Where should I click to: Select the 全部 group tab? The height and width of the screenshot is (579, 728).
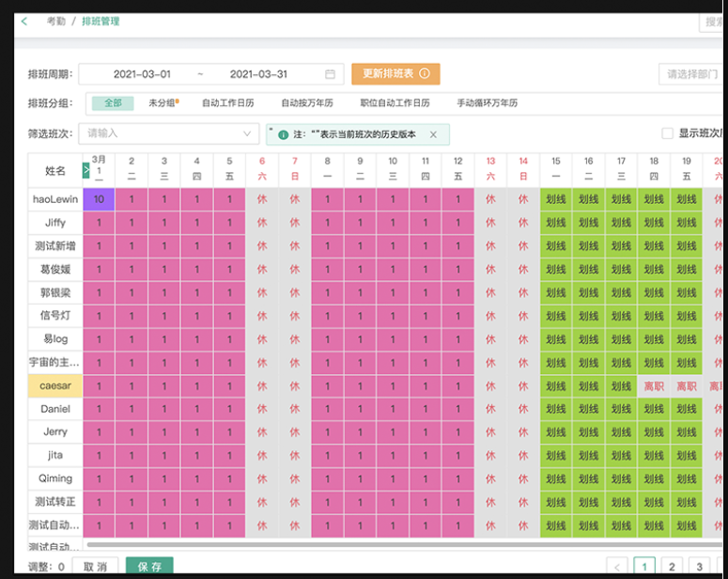[x=113, y=103]
